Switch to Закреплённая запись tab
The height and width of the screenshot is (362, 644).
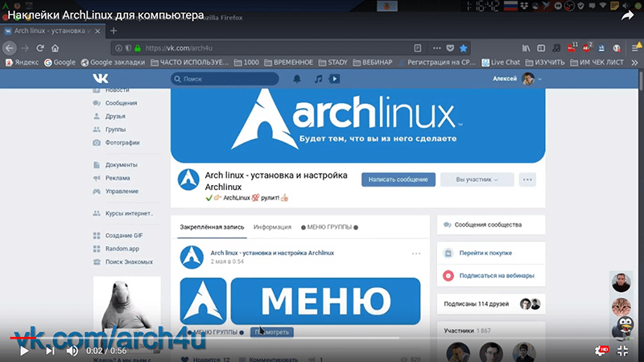click(212, 227)
